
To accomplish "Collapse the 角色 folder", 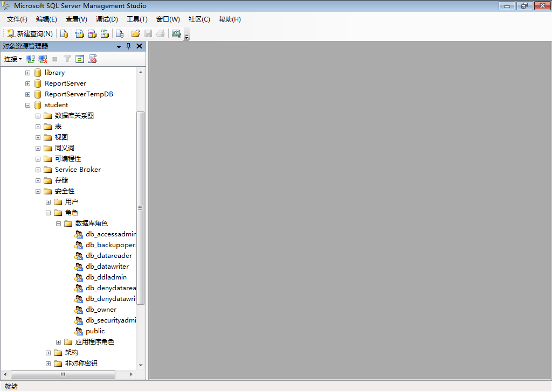I will pos(48,213).
